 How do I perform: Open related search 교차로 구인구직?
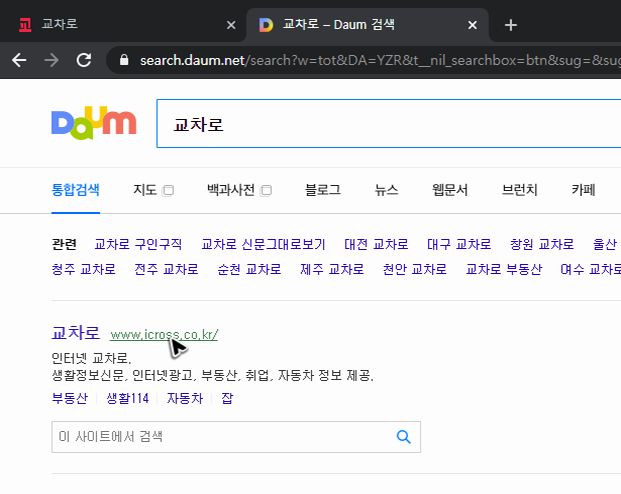coord(138,244)
